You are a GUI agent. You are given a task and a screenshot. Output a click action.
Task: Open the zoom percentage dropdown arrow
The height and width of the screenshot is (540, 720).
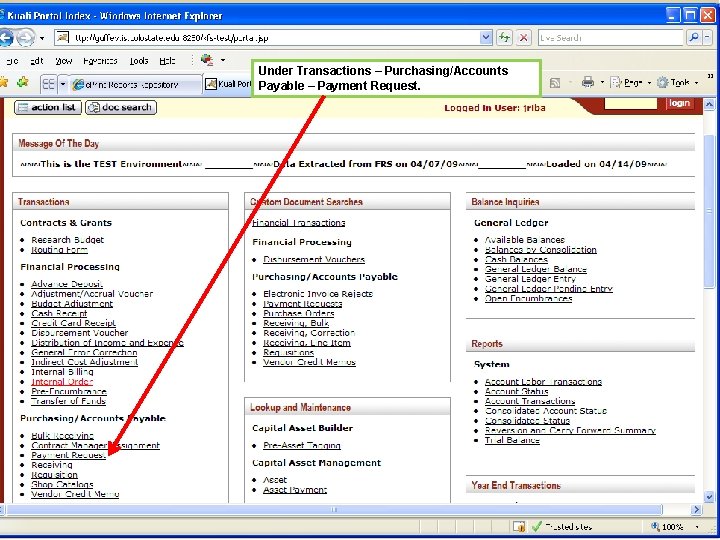tap(698, 527)
